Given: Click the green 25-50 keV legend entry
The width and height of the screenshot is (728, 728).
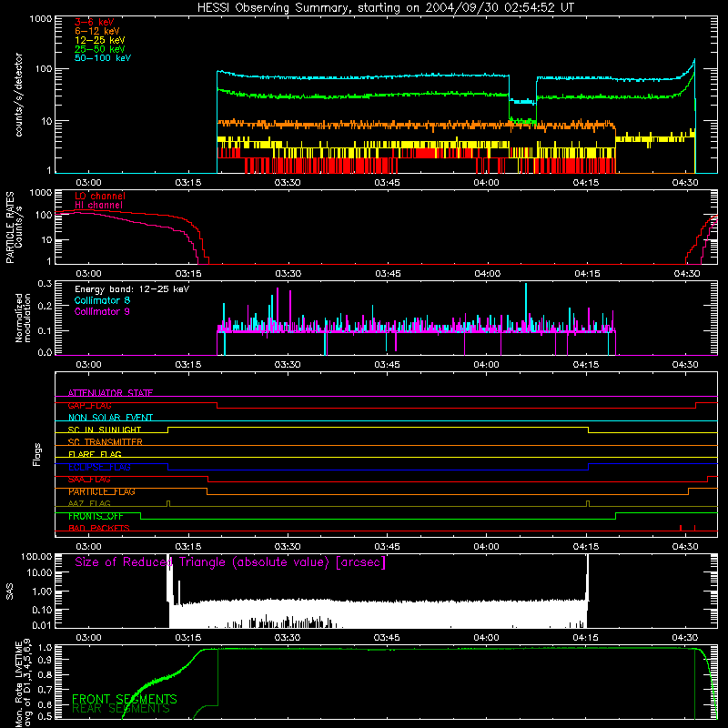Looking at the screenshot, I should 100,49.
